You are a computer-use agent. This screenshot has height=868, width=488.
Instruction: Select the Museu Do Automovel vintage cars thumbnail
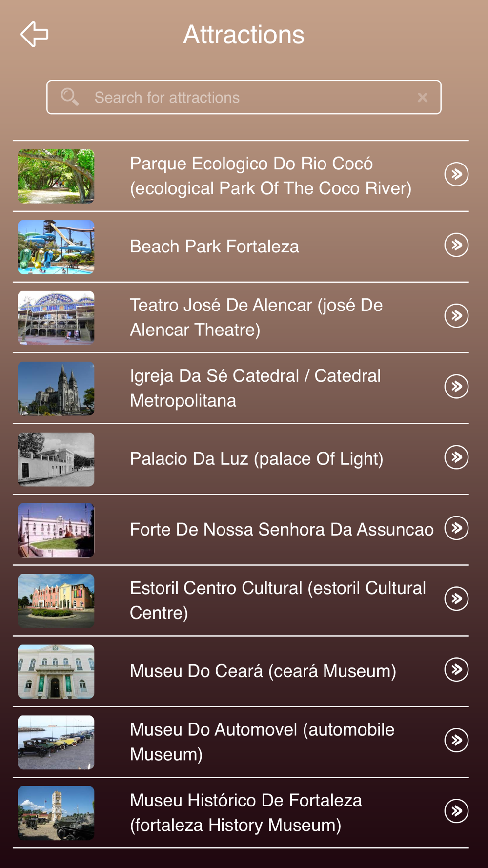pyautogui.click(x=56, y=743)
